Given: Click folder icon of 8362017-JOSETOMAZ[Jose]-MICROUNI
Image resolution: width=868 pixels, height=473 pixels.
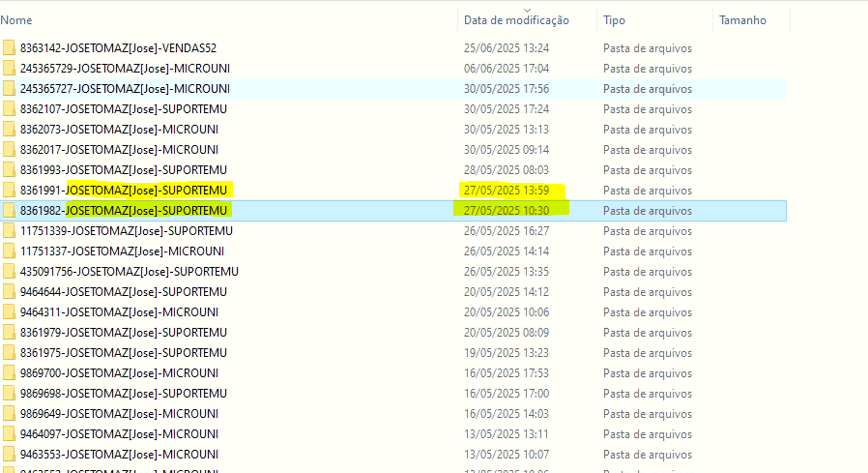Looking at the screenshot, I should [x=9, y=150].
